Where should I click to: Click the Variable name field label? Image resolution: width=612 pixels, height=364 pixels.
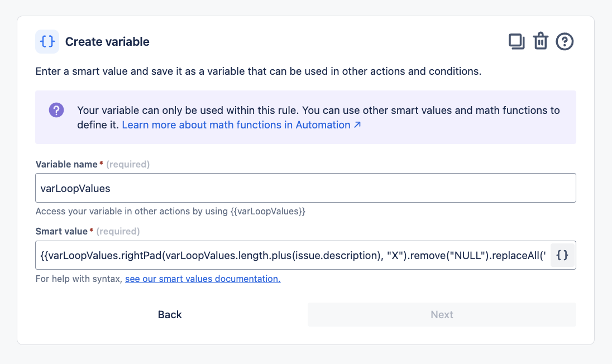(x=67, y=165)
